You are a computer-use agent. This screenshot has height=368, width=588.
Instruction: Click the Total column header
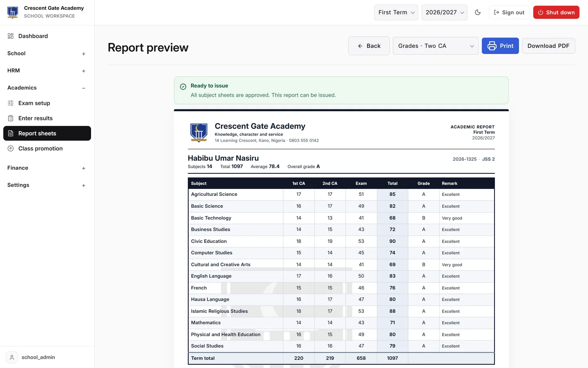(392, 184)
